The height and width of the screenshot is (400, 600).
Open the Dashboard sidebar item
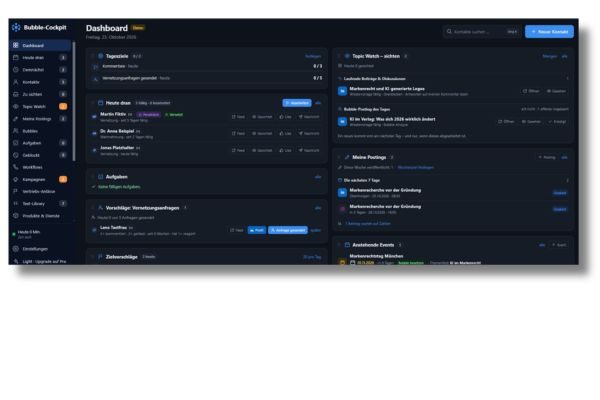(x=40, y=46)
